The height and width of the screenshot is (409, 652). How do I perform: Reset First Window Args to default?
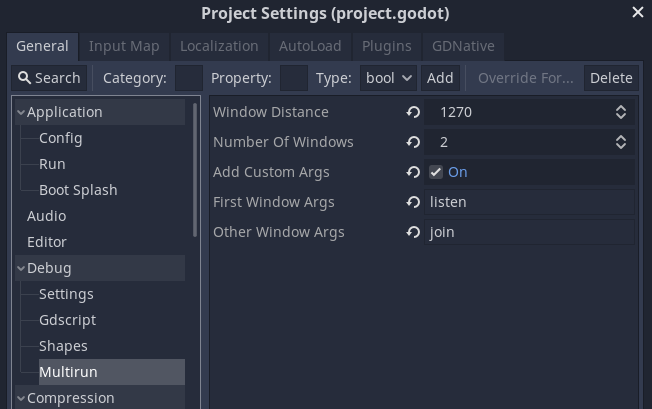point(413,202)
